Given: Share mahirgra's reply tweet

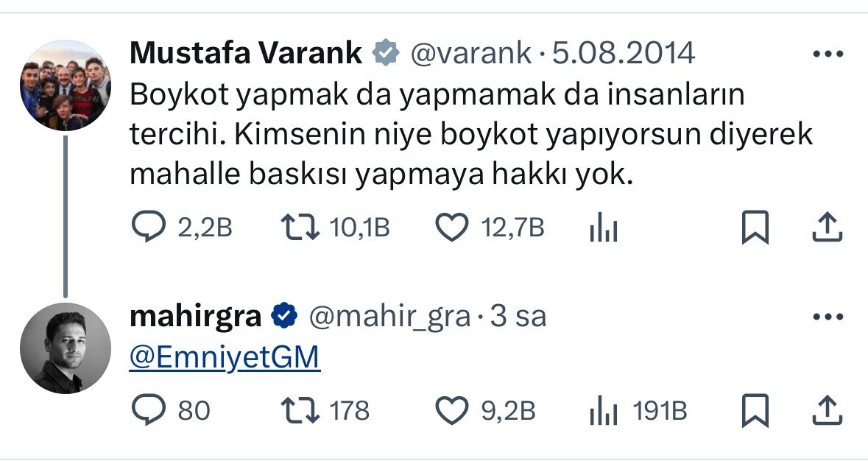Looking at the screenshot, I should click(826, 411).
